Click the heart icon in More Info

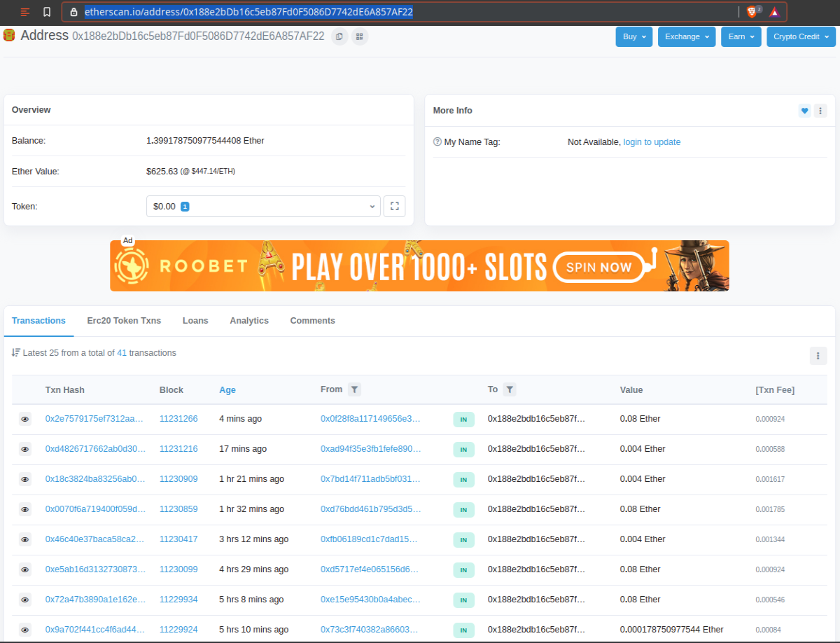click(x=805, y=111)
